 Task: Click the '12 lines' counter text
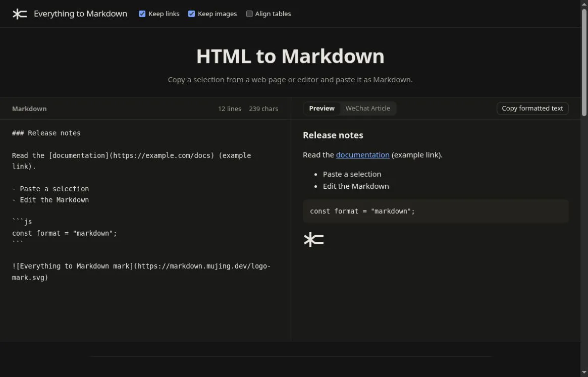tap(230, 109)
